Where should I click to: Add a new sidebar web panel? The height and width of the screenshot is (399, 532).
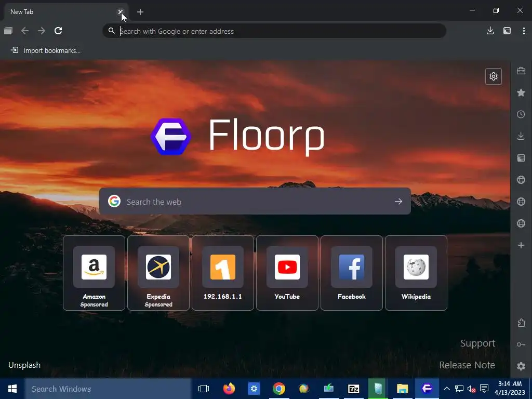[x=521, y=245]
